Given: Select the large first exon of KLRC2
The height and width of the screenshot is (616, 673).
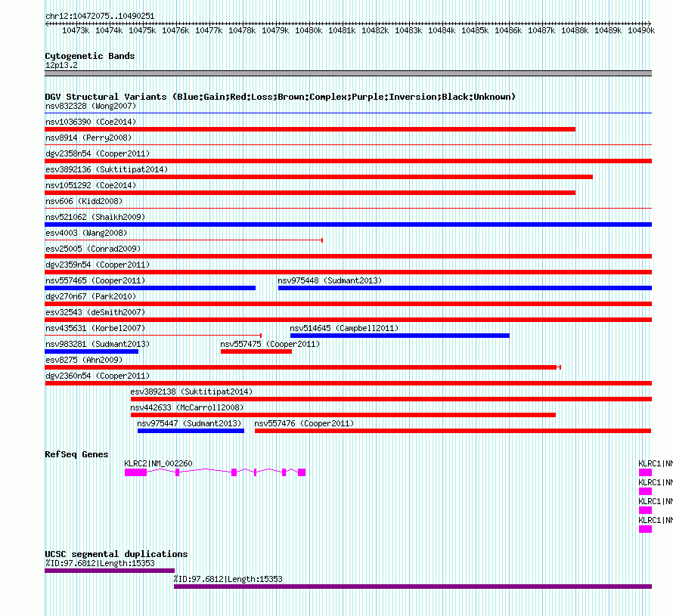Looking at the screenshot, I should 135,472.
